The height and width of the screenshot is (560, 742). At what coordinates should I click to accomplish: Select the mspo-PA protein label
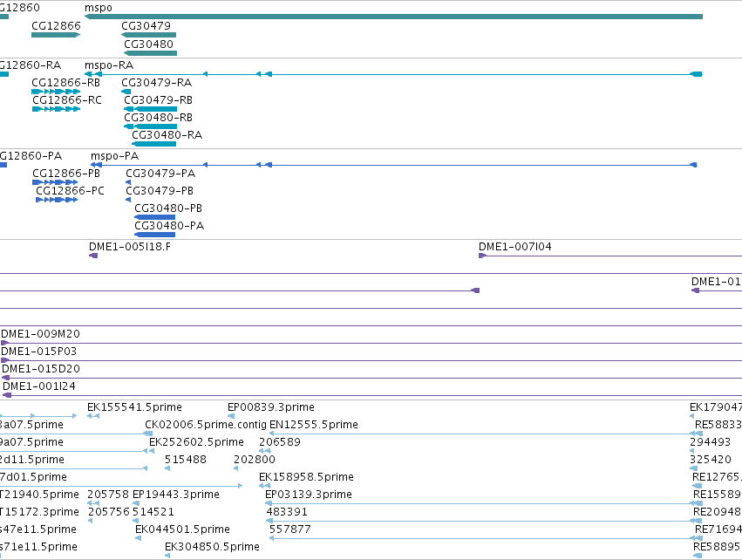[x=114, y=156]
